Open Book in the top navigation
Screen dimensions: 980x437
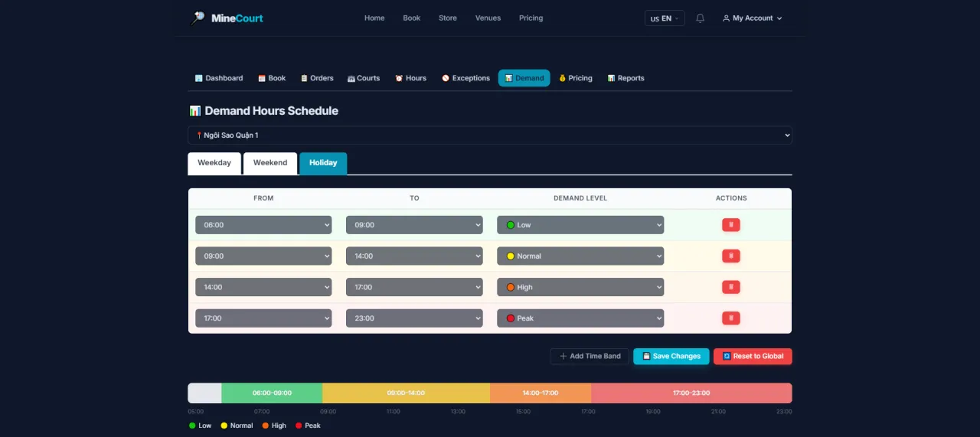click(x=412, y=18)
